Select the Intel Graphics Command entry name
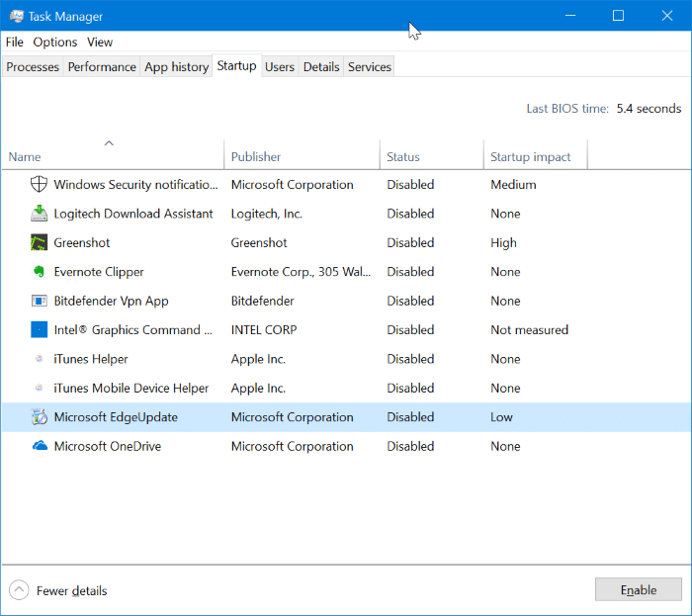Image resolution: width=692 pixels, height=616 pixels. [132, 330]
